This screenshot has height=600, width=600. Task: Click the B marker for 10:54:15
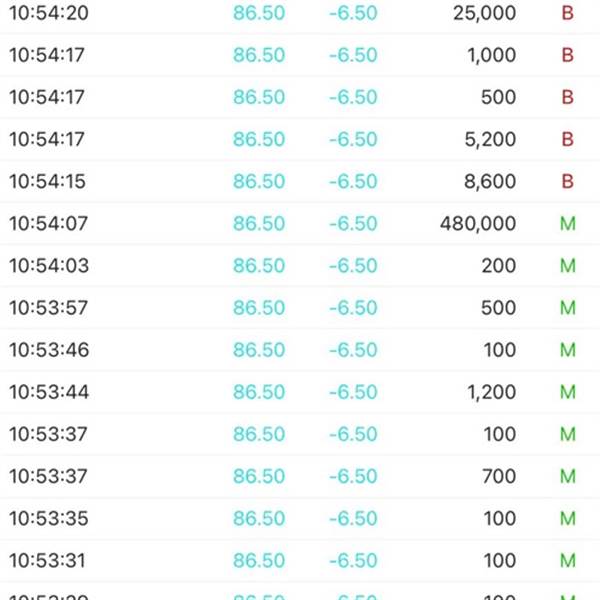coord(567,181)
